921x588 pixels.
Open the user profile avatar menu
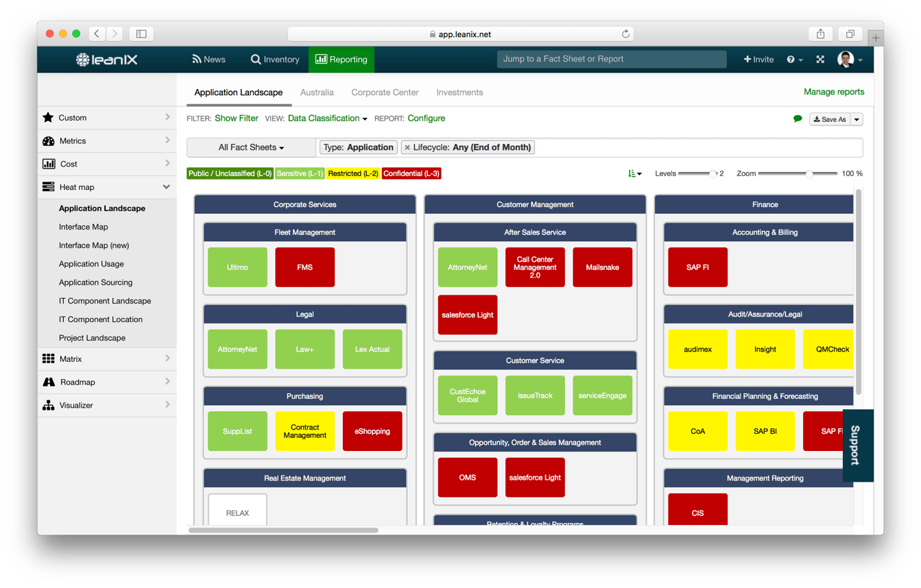tap(849, 60)
